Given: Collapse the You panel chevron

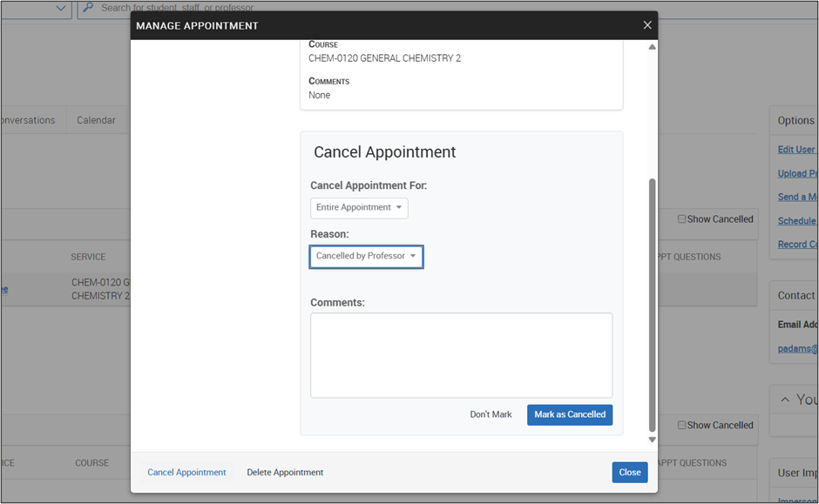Looking at the screenshot, I should 784,400.
